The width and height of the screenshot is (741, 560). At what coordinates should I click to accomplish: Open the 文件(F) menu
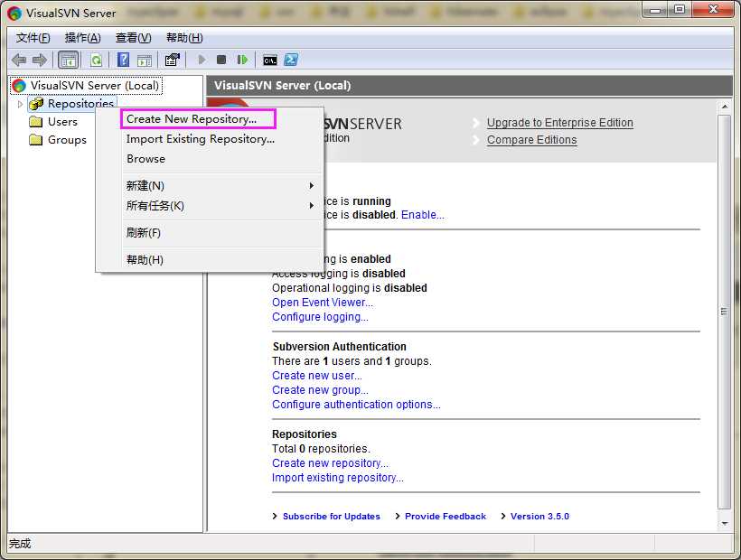[33, 38]
